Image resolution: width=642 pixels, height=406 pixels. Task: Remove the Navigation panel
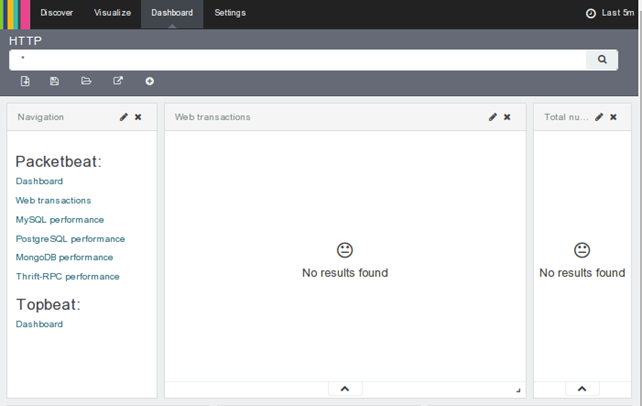click(138, 117)
